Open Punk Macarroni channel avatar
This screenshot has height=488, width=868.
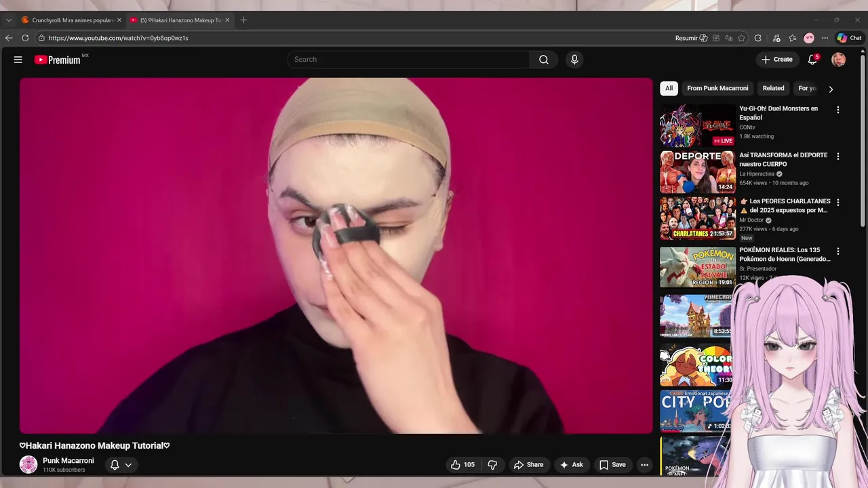(x=28, y=464)
